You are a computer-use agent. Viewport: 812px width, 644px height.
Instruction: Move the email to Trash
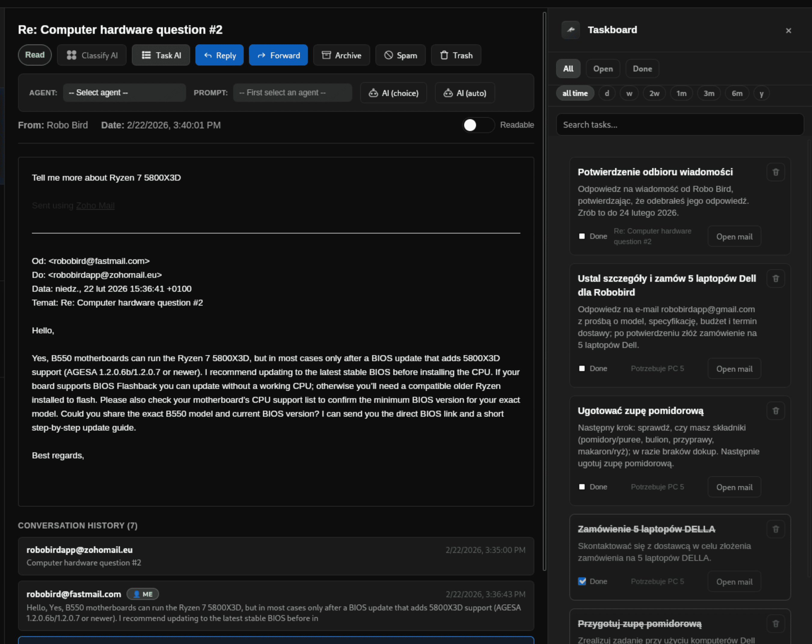pyautogui.click(x=456, y=55)
